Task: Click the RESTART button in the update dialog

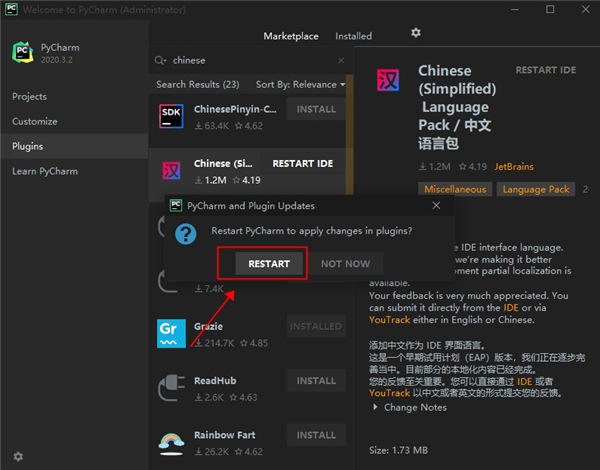Action: (x=269, y=263)
